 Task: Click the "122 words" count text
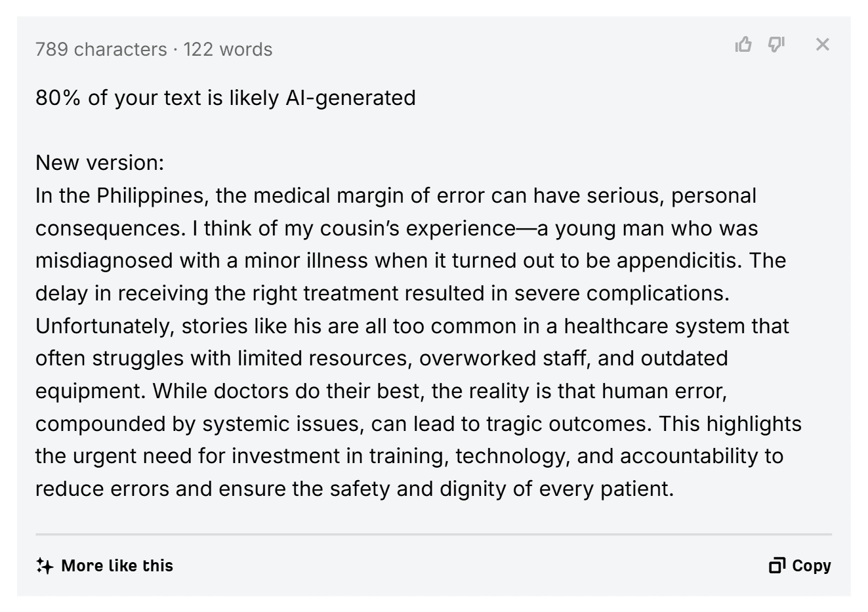228,49
